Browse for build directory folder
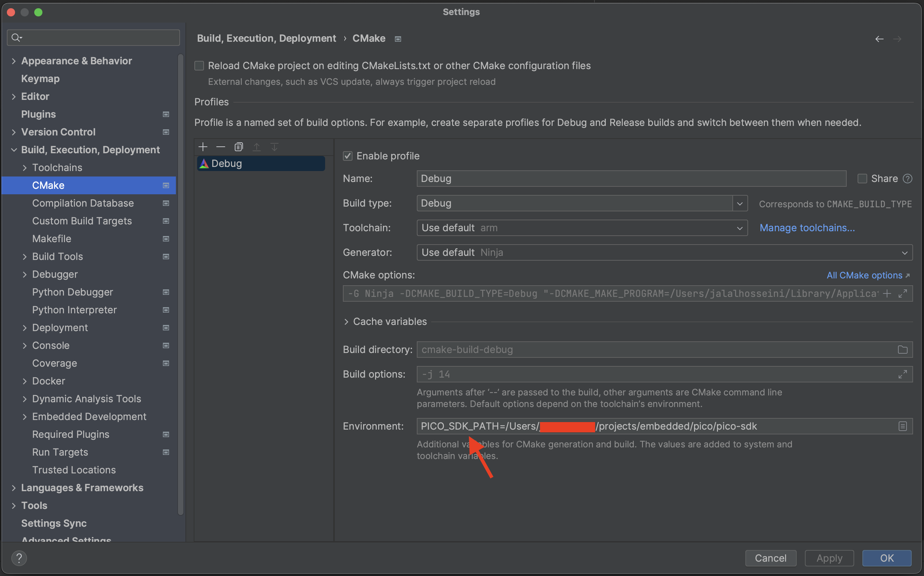 [x=902, y=349]
